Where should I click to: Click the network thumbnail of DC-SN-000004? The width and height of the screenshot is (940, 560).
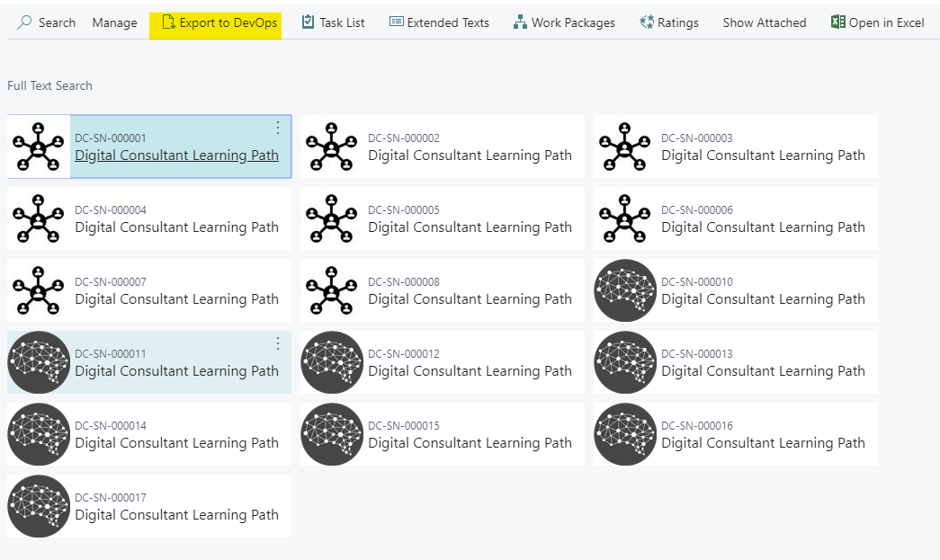click(x=39, y=218)
